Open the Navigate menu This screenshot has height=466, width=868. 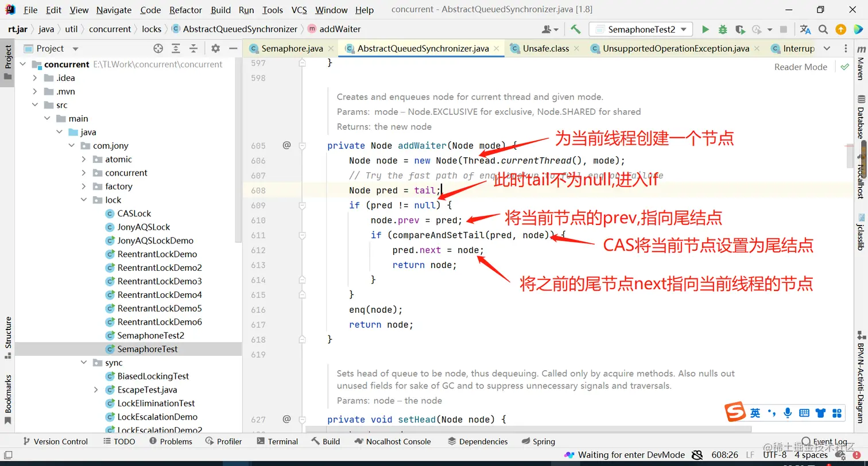coord(115,10)
